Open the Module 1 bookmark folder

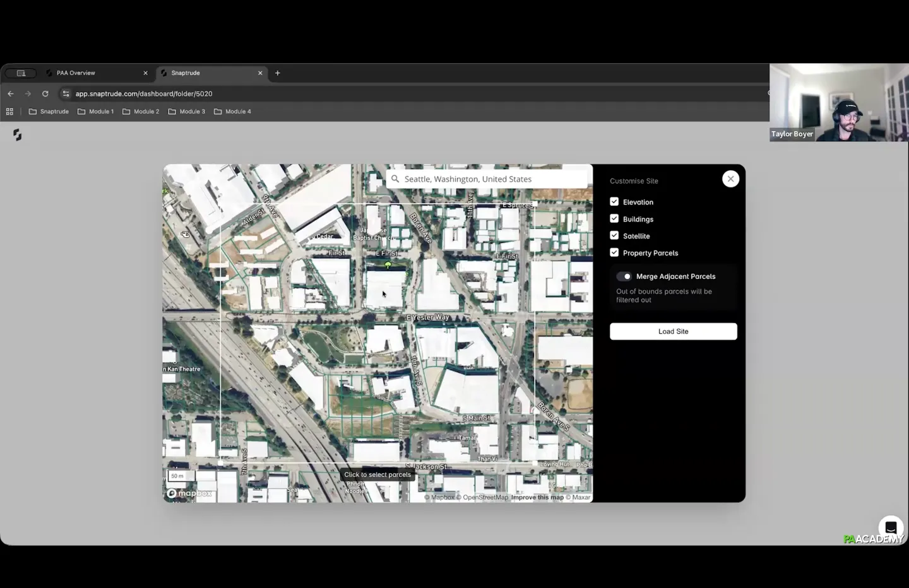tap(95, 112)
